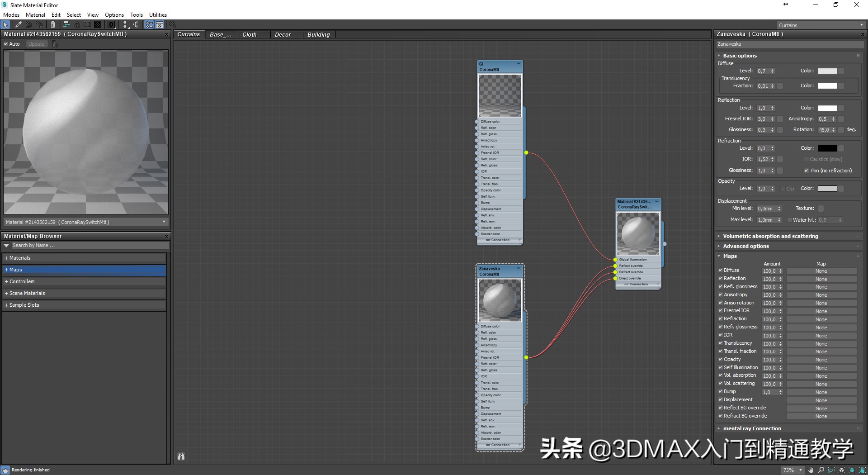The height and width of the screenshot is (475, 868).
Task: Click the Assign Material to Selection icon
Action: (28, 24)
